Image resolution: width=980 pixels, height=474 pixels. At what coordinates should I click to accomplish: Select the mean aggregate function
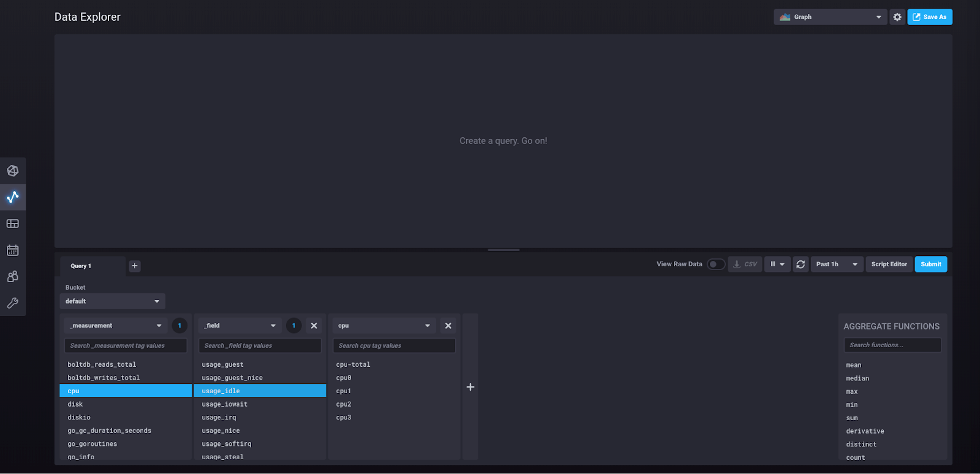(854, 365)
